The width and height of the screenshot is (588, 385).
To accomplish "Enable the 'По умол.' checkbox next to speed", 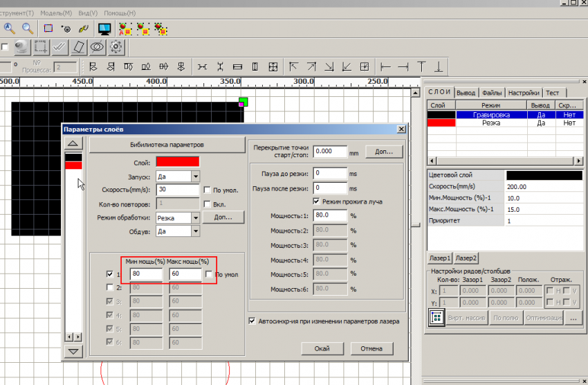I will click(207, 190).
